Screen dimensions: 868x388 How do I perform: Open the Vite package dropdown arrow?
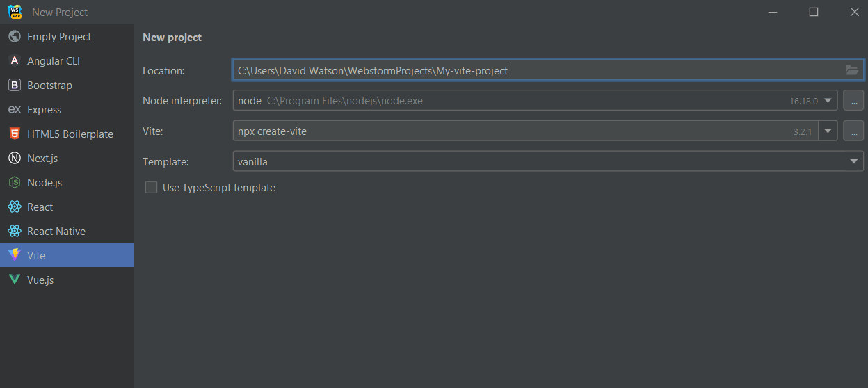828,131
